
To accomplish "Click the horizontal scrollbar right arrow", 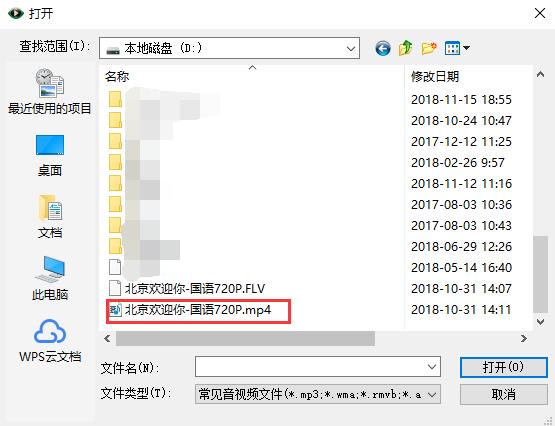I will [x=524, y=339].
